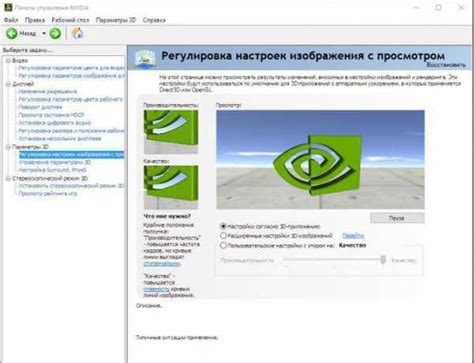This screenshot has height=363, width=474.
Task: Open the Правка menu
Action: point(35,20)
